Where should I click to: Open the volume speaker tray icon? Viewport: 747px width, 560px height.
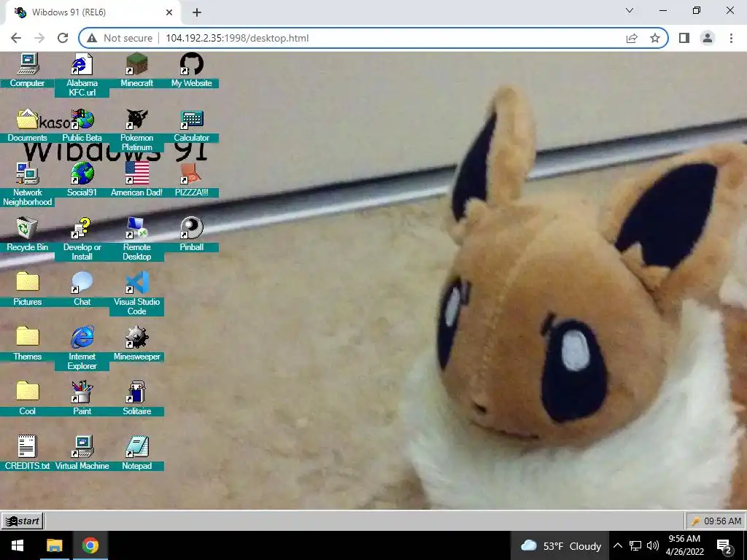click(653, 545)
